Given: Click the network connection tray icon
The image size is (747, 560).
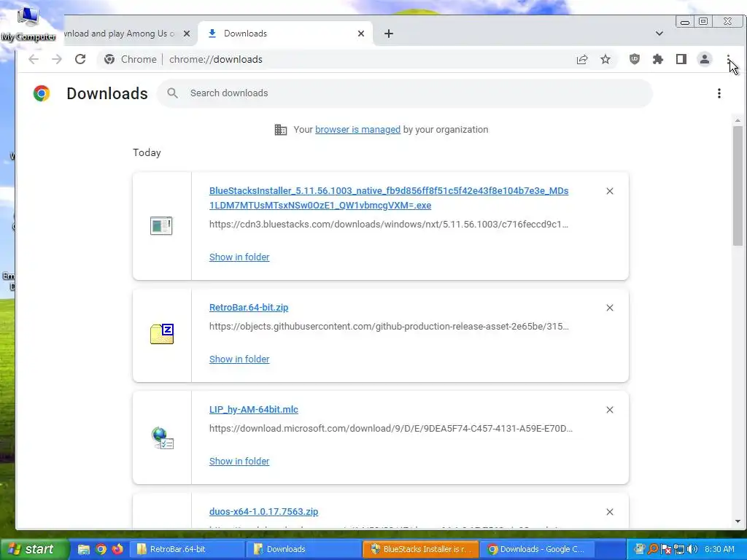Looking at the screenshot, I should coord(679,550).
